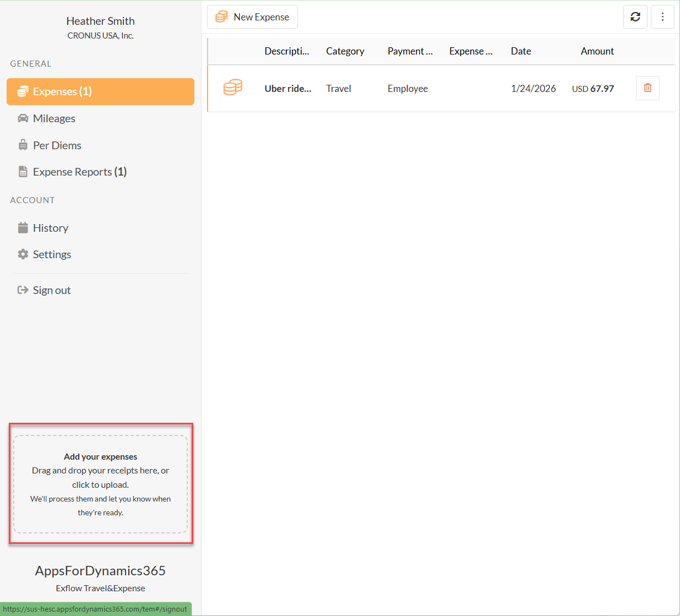Open Settings from the account section
The height and width of the screenshot is (616, 680).
(52, 254)
